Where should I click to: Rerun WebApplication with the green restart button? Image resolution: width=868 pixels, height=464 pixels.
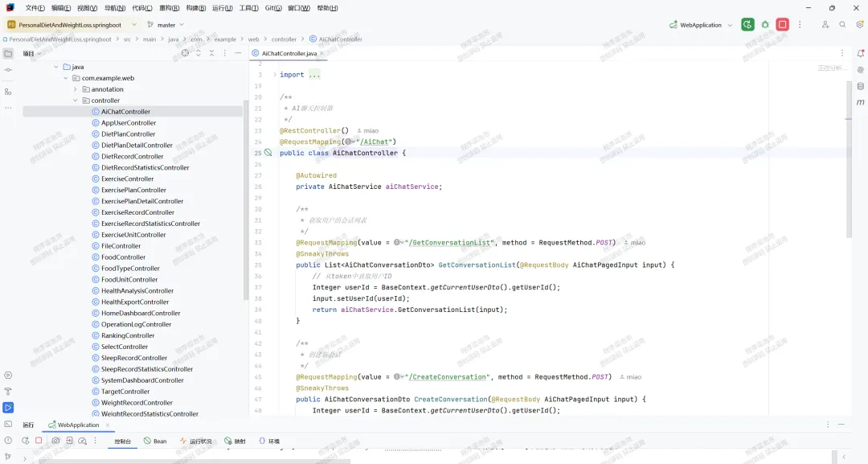click(747, 25)
